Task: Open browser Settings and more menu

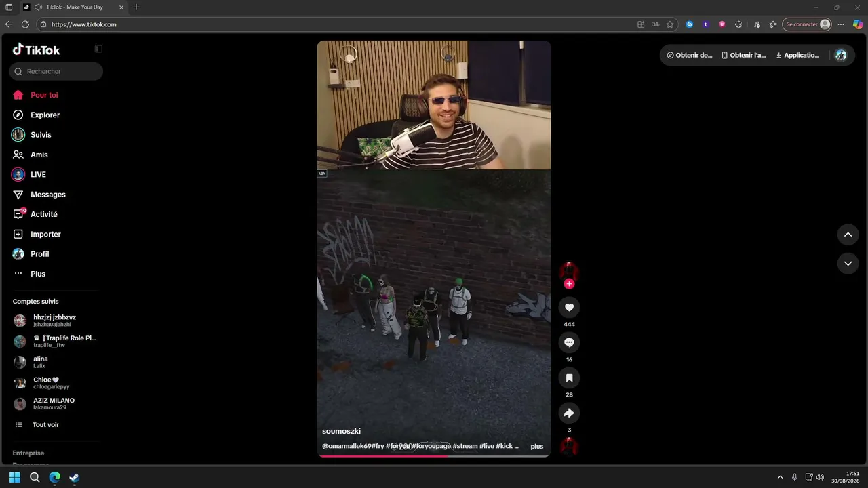Action: click(x=841, y=24)
